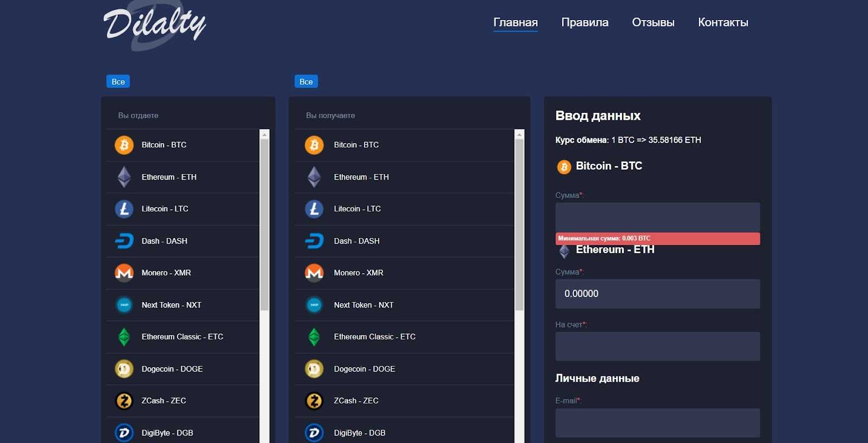
Task: Click the Dogecoin icon in the receive list
Action: click(314, 369)
